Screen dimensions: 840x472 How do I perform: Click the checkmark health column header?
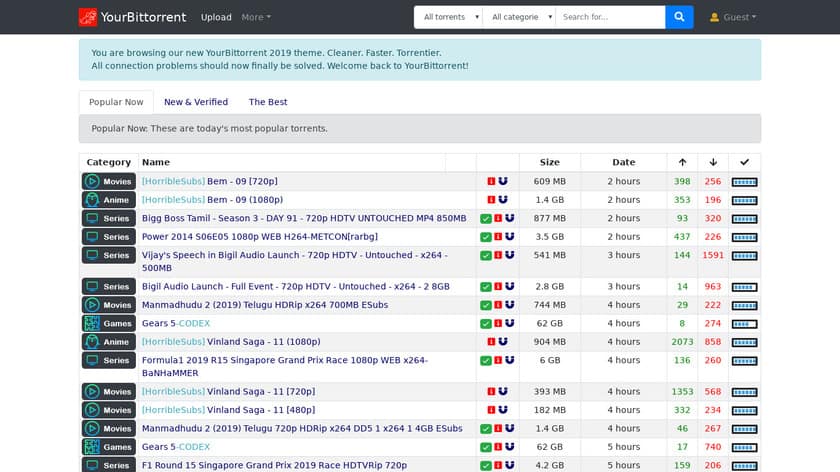(x=744, y=162)
